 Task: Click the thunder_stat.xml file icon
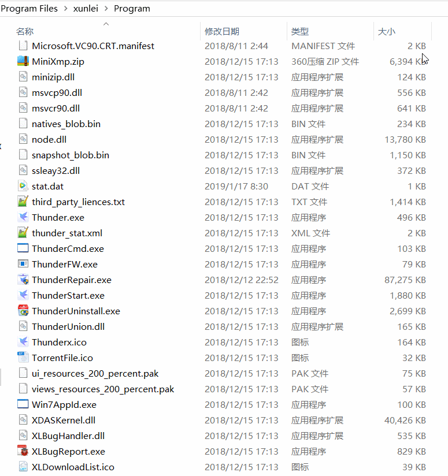[x=23, y=233]
